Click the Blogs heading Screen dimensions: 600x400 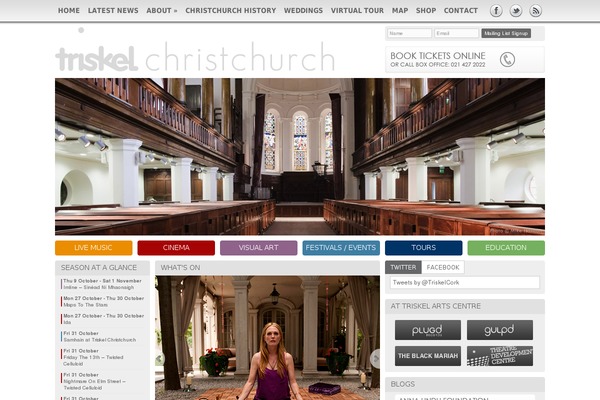click(x=403, y=384)
